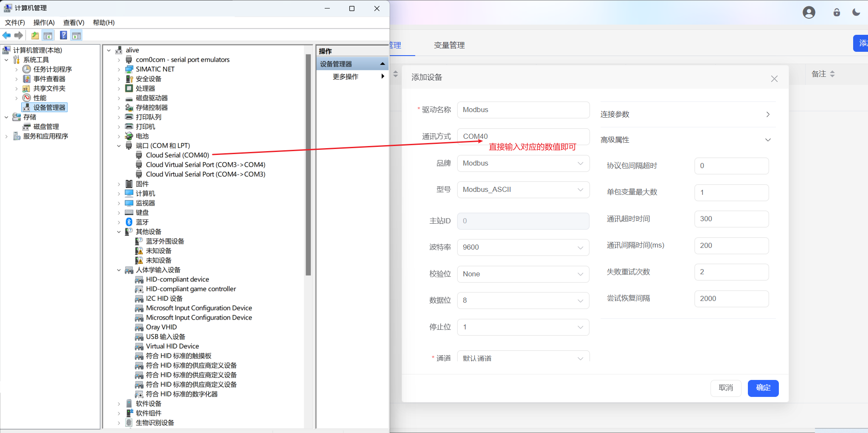Expand the 连接参数 section chevron
Screen dimensions: 868x433
(767, 114)
